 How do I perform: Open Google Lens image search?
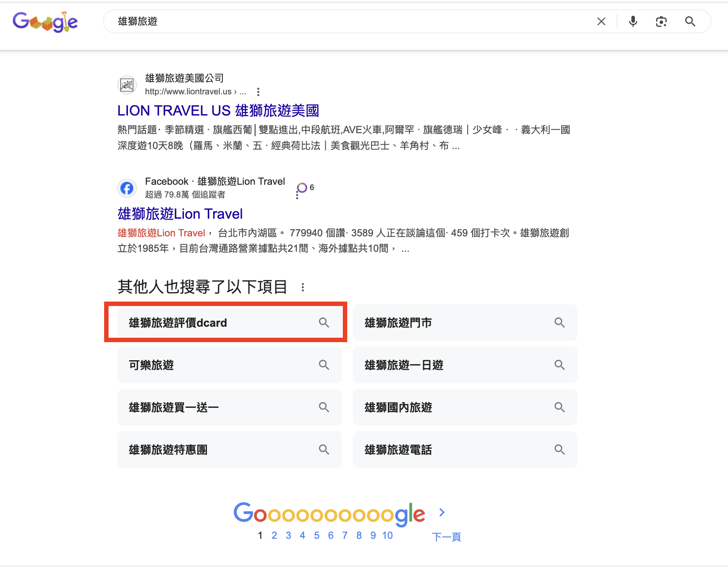(x=661, y=22)
